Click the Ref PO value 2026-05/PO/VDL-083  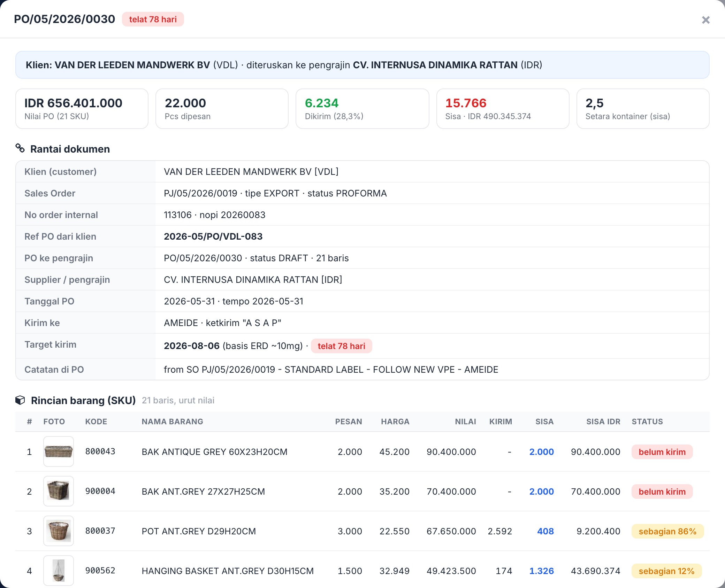213,237
